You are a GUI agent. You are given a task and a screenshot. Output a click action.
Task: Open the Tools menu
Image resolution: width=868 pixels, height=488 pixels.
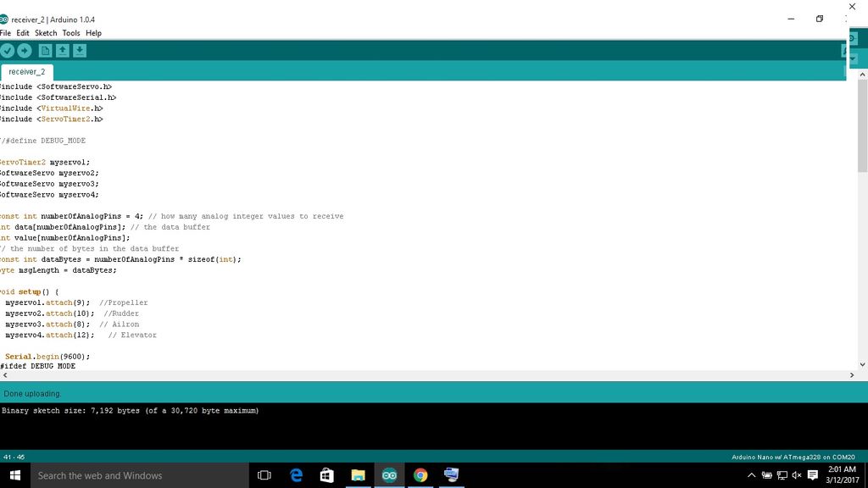(x=71, y=33)
